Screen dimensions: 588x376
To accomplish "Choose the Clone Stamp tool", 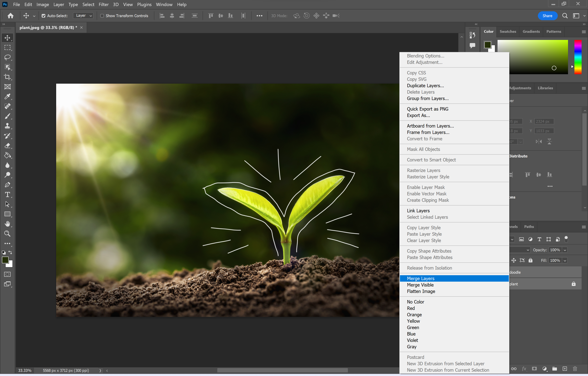I will tap(7, 126).
